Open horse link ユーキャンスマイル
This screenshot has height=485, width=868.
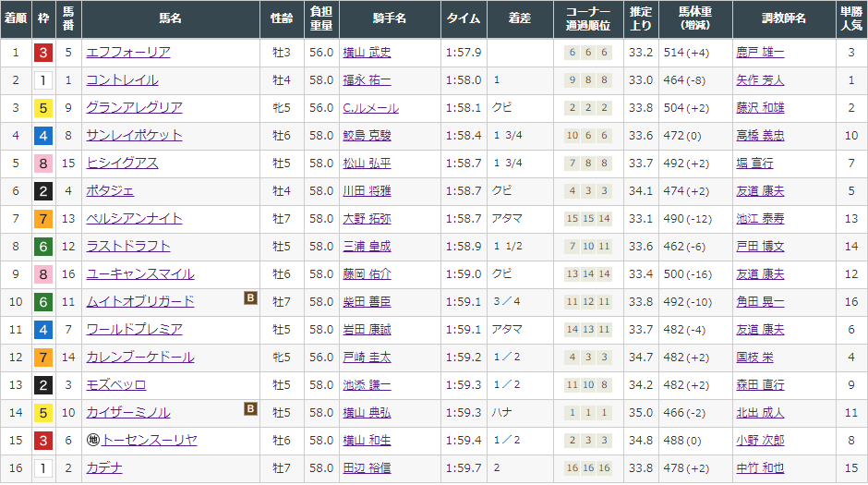pos(140,273)
